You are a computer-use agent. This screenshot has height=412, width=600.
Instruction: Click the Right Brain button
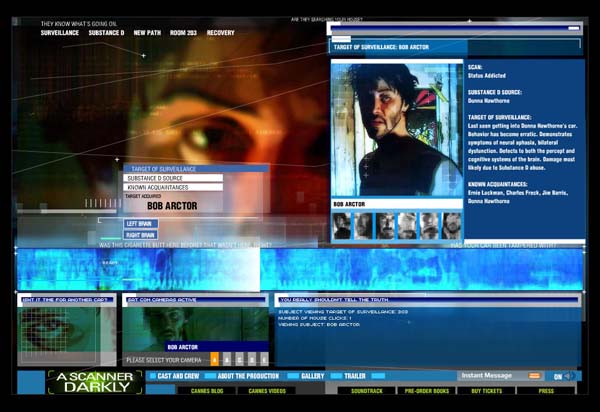click(140, 235)
